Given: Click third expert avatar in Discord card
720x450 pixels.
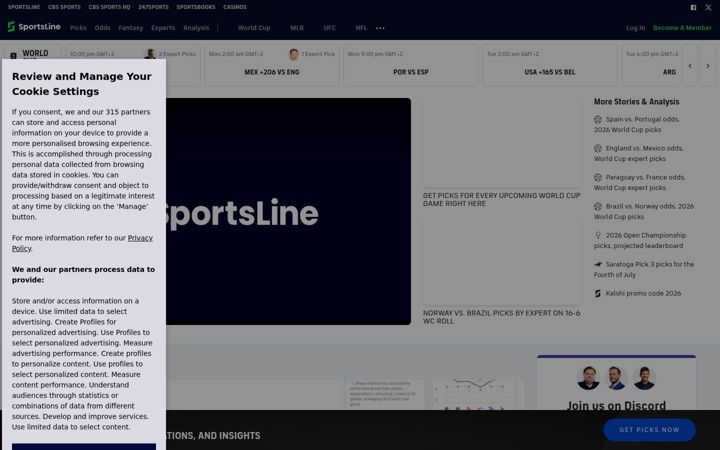Looking at the screenshot, I should [x=644, y=378].
